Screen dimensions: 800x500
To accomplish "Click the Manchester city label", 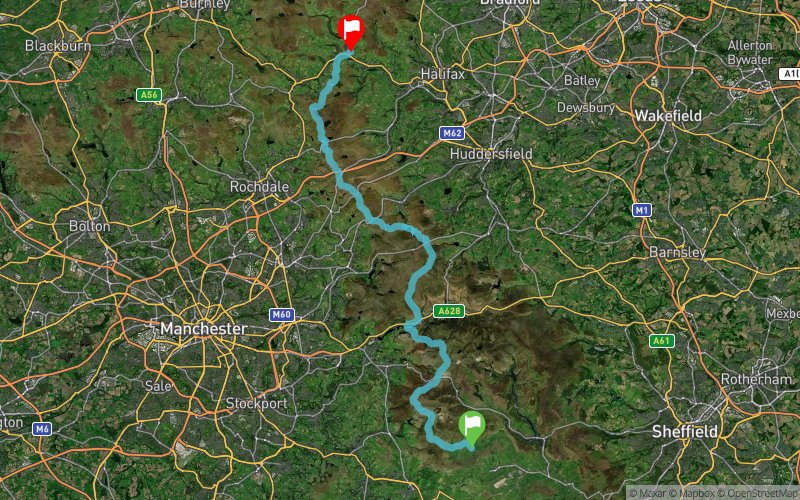I will [204, 329].
